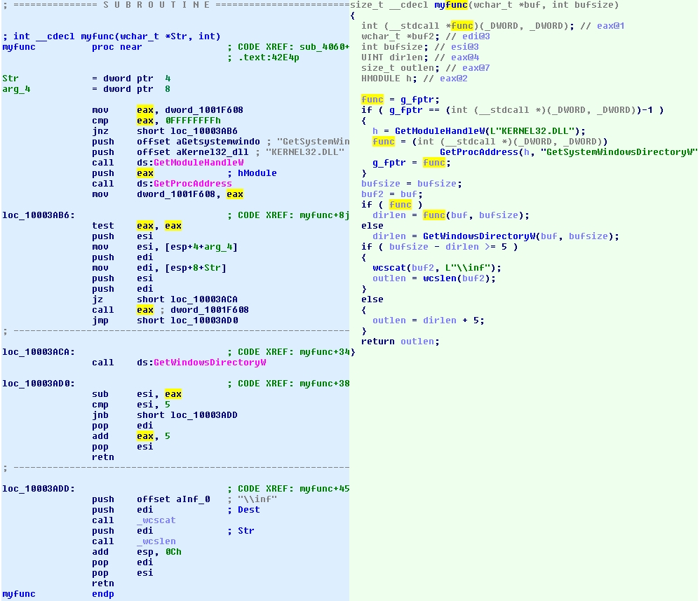The height and width of the screenshot is (601, 700).
Task: Click the _wcscat call in the disassembly
Action: (x=156, y=520)
